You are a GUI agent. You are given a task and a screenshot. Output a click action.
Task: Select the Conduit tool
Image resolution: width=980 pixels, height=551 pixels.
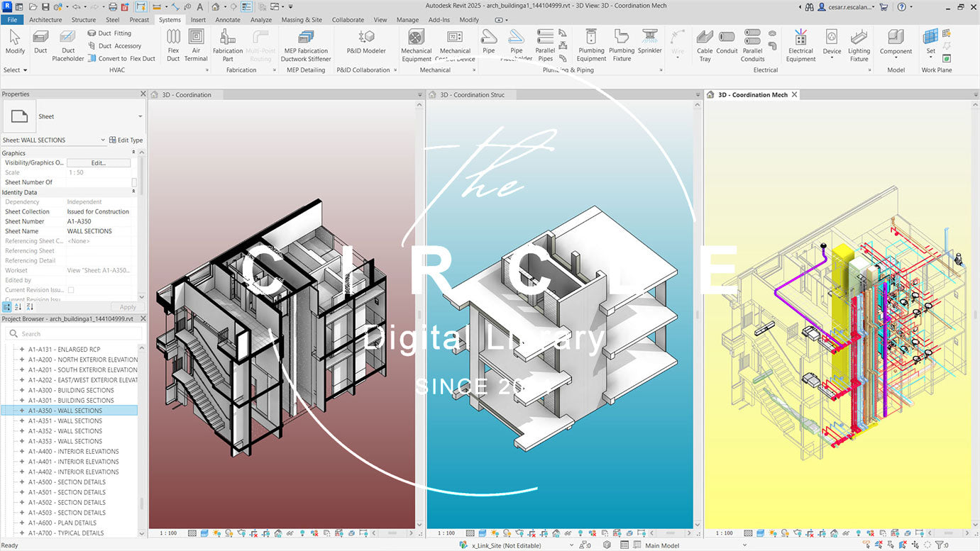click(727, 42)
